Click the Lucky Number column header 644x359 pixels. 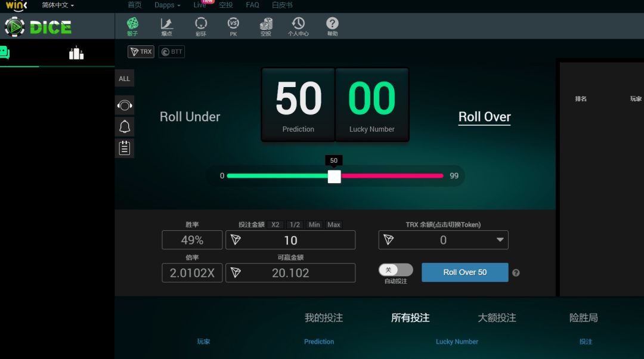[x=457, y=341]
